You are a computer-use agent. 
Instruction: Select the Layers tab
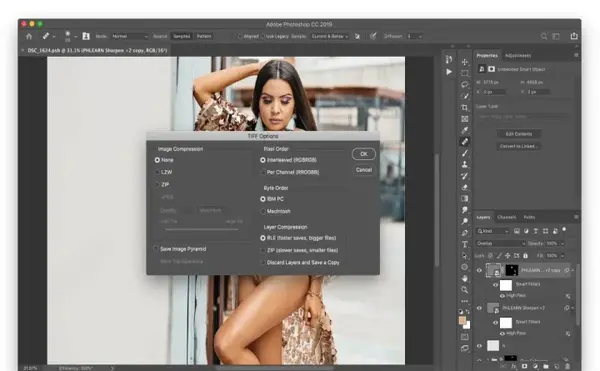pyautogui.click(x=483, y=217)
